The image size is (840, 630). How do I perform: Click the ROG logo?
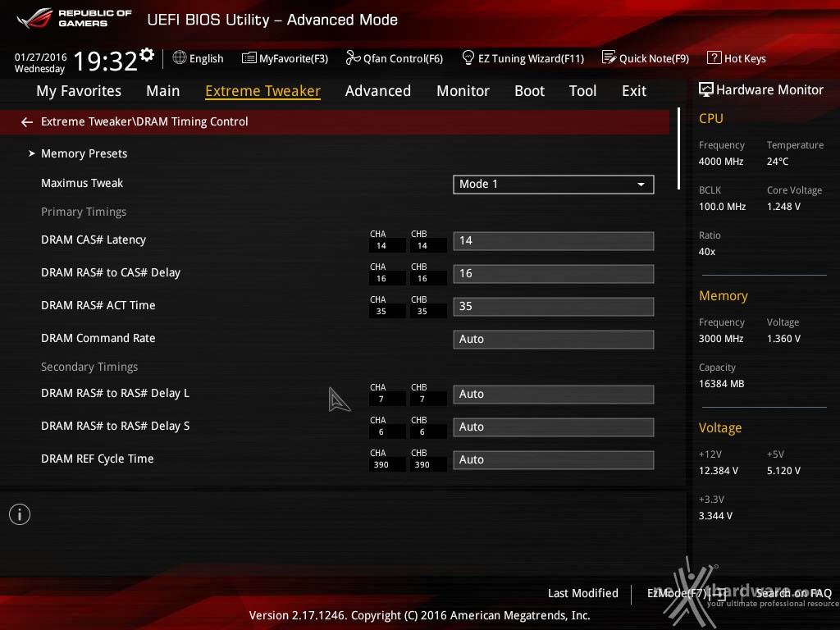pyautogui.click(x=34, y=18)
